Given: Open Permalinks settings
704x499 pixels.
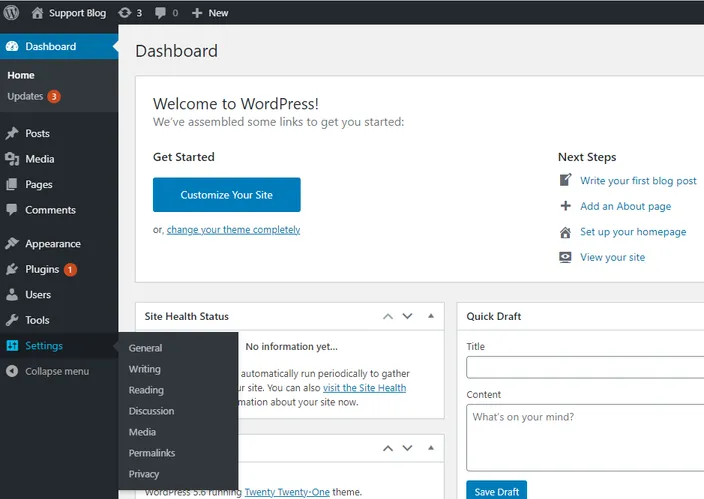Looking at the screenshot, I should (152, 453).
